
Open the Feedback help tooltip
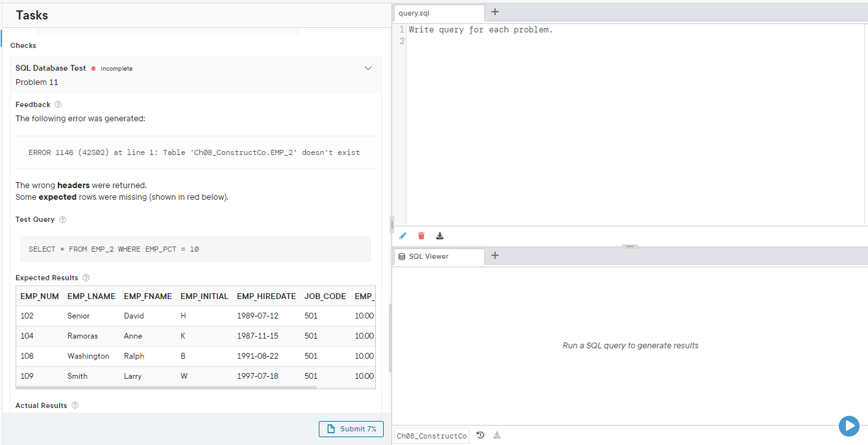(x=58, y=104)
